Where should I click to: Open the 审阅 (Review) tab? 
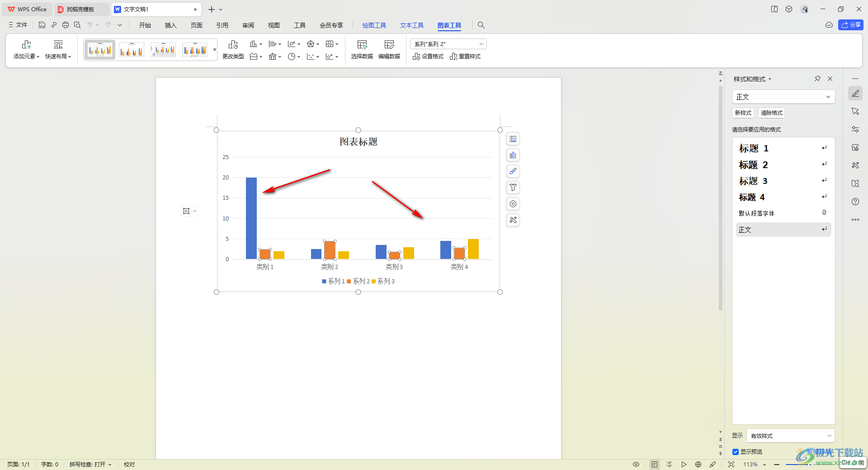click(248, 25)
